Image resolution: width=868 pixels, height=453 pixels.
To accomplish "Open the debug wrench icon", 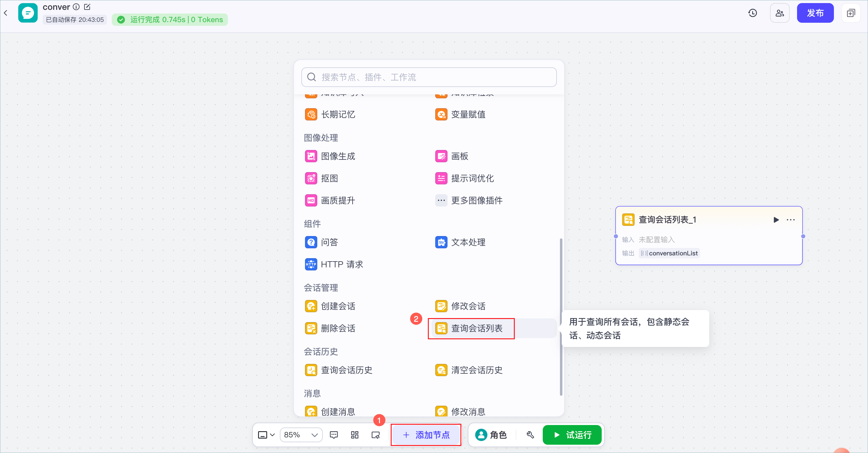I will tap(530, 435).
